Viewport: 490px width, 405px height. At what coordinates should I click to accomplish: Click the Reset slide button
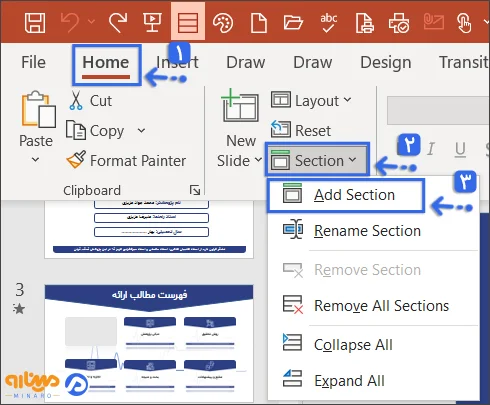[301, 130]
